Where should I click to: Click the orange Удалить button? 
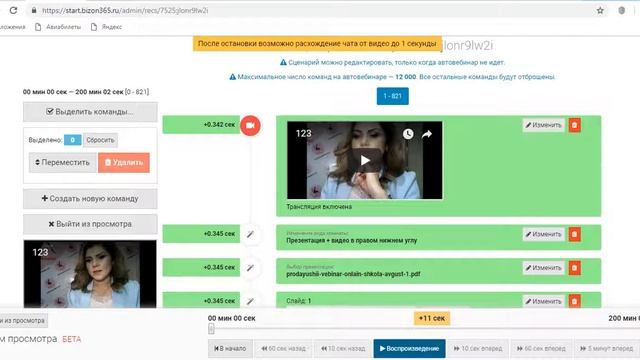(x=124, y=162)
